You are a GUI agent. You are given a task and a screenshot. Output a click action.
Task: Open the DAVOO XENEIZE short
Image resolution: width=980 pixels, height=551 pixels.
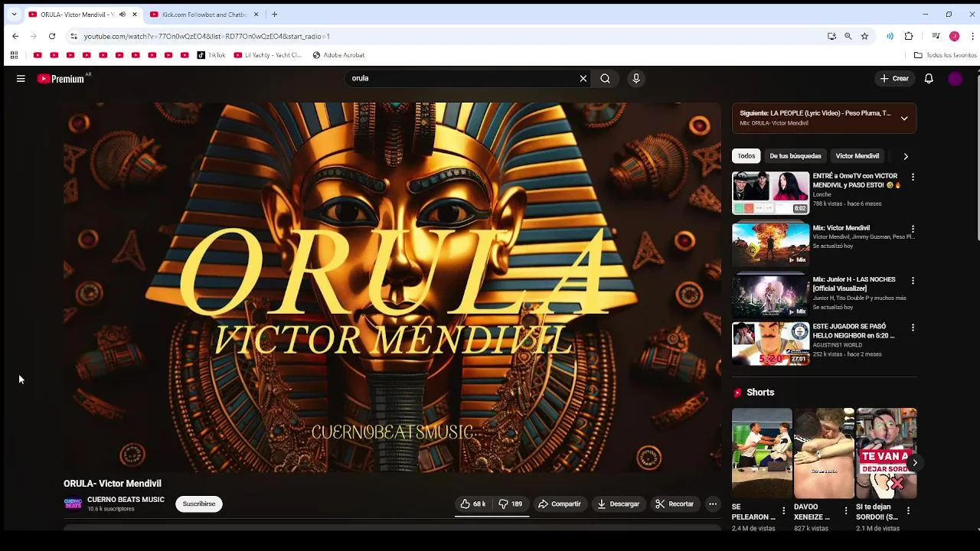(824, 453)
